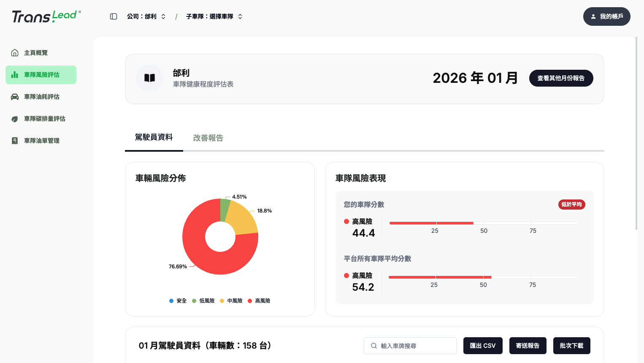
Task: Click the 匯出 CSV button
Action: pos(483,346)
